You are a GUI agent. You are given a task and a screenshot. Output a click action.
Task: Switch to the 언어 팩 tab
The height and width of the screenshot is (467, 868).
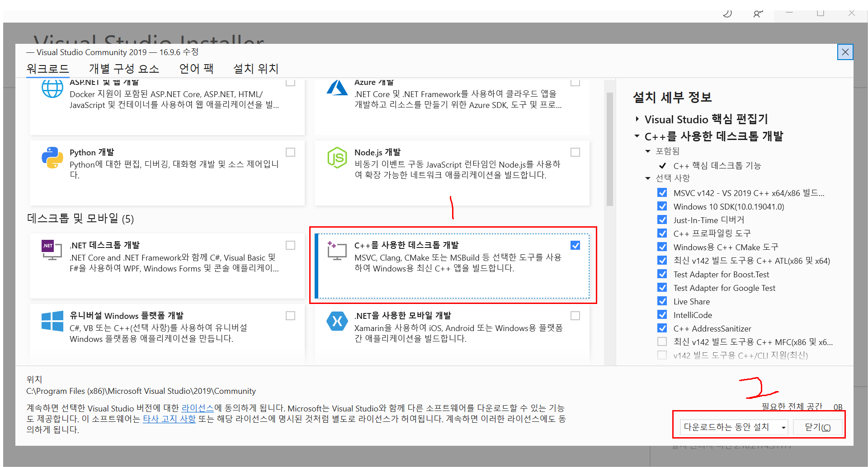coord(196,69)
